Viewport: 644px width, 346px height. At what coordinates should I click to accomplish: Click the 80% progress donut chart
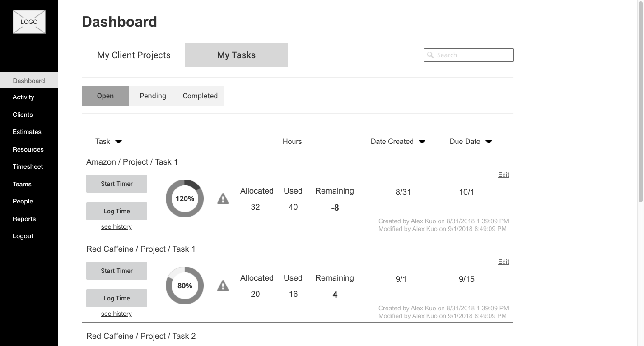185,286
